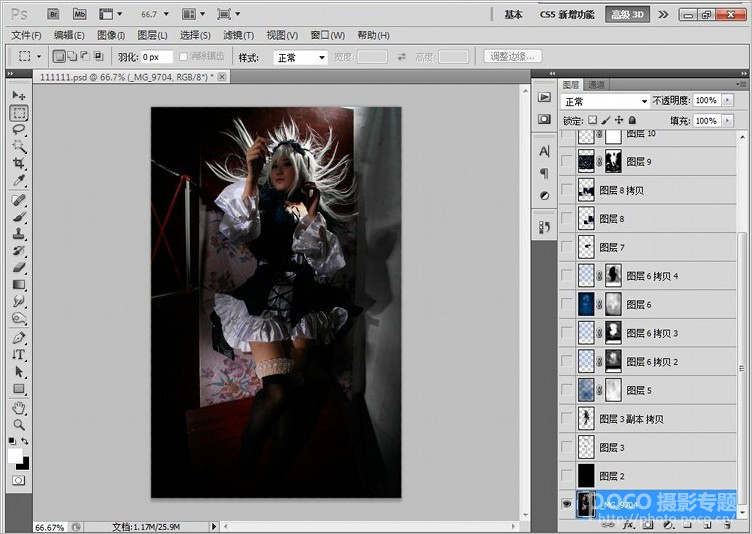This screenshot has width=752, height=534.
Task: Select the Clone Stamp tool
Action: tap(19, 233)
